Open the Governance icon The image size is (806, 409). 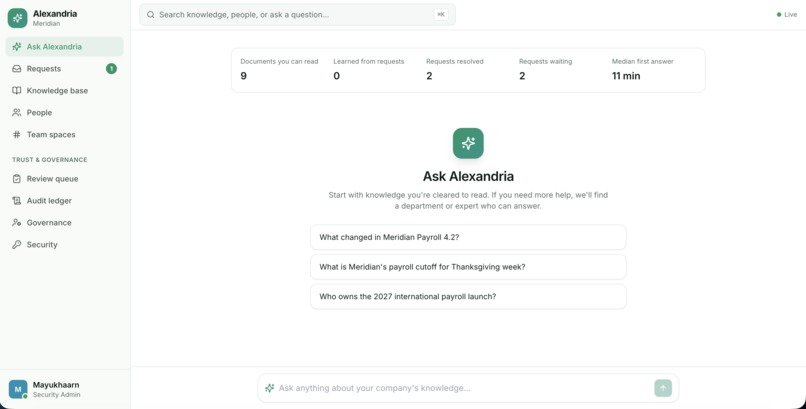(x=16, y=222)
